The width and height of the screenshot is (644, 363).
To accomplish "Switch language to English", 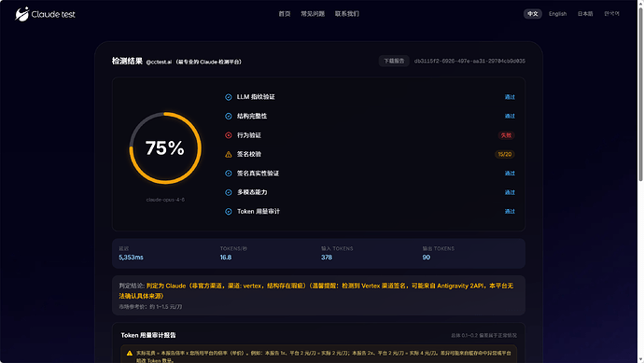I will click(558, 14).
